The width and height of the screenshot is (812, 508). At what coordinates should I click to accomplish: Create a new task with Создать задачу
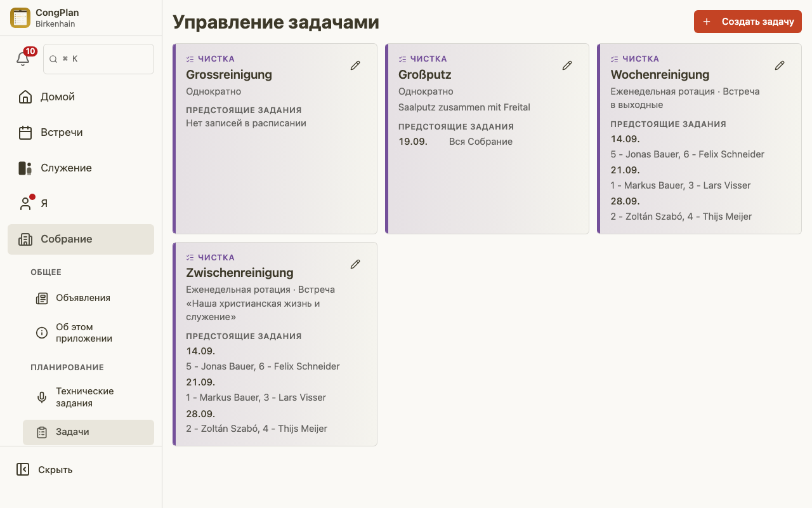[748, 22]
